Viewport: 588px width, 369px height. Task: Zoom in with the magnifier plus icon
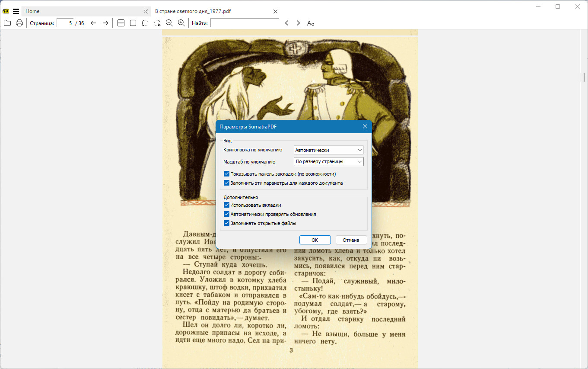click(181, 23)
